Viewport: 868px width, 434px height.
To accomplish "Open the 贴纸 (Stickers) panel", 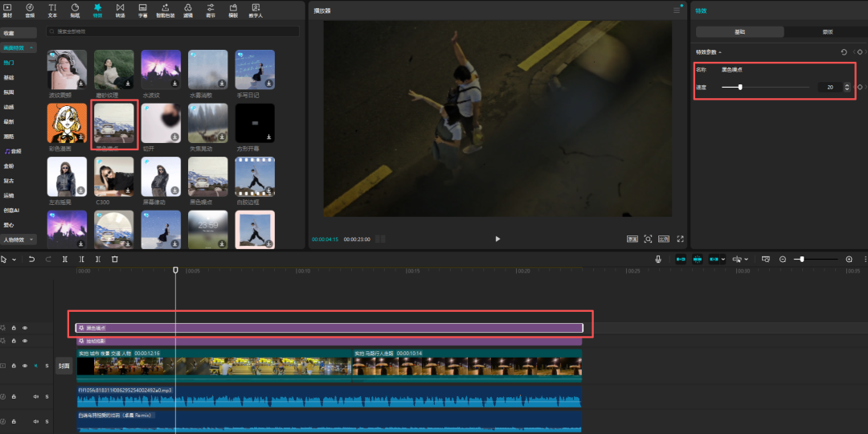I will (75, 10).
